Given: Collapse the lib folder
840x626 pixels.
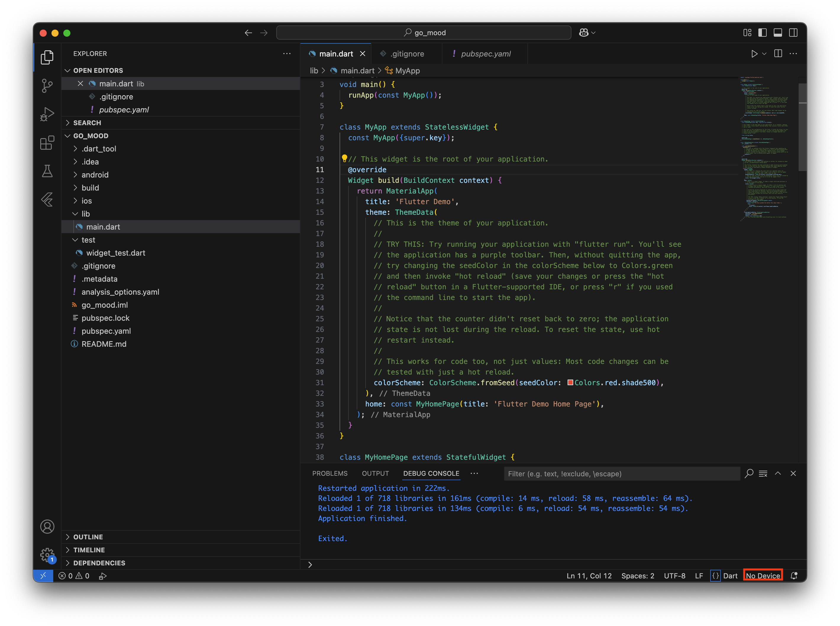Looking at the screenshot, I should [86, 214].
